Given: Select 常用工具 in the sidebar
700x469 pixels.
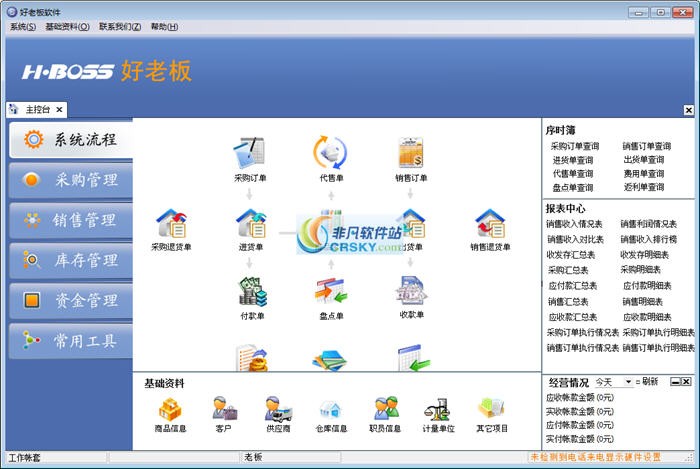Looking at the screenshot, I should coord(71,341).
